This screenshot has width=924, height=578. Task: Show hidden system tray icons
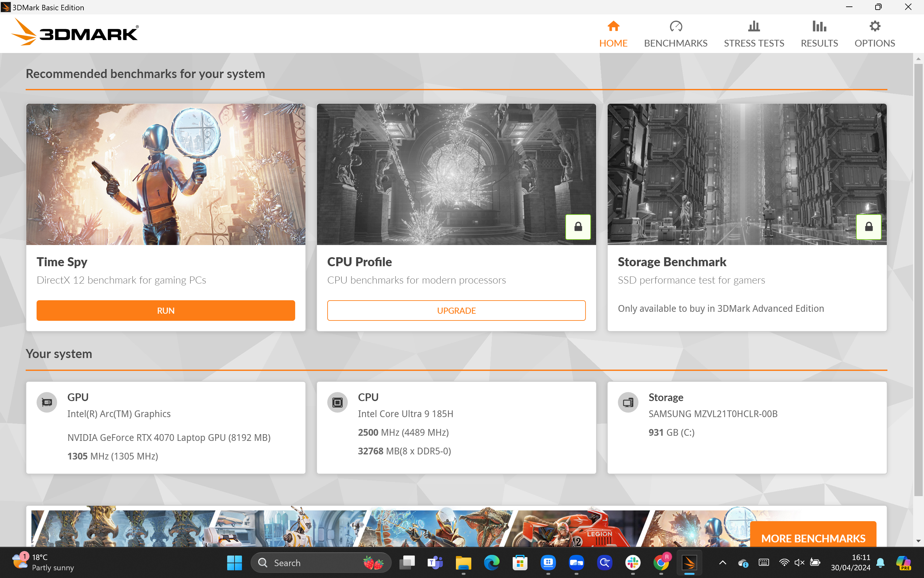(723, 562)
